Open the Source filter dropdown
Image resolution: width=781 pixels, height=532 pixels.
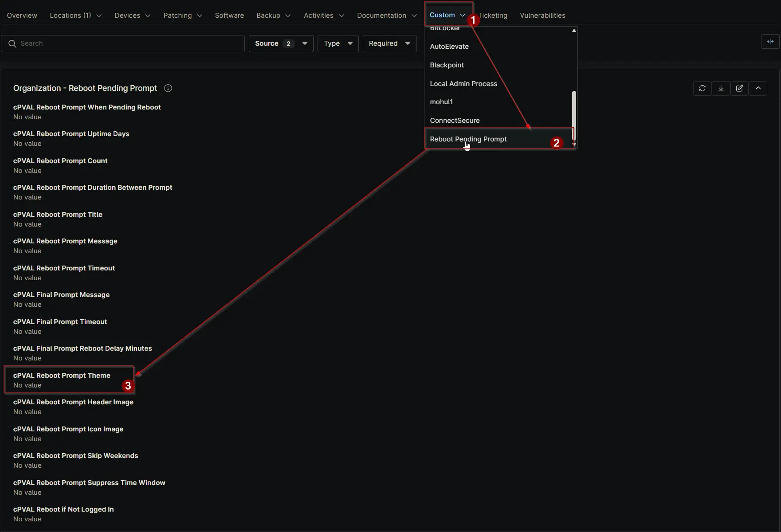click(281, 43)
